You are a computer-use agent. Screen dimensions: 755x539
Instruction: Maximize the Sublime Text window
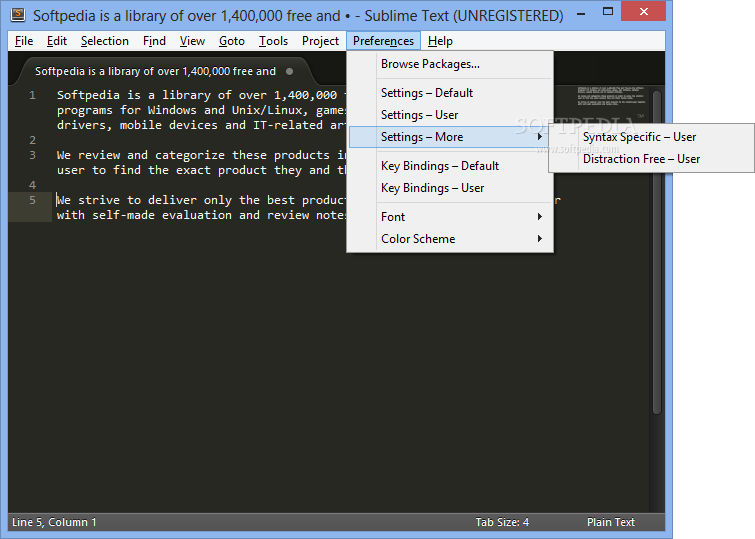click(x=608, y=12)
